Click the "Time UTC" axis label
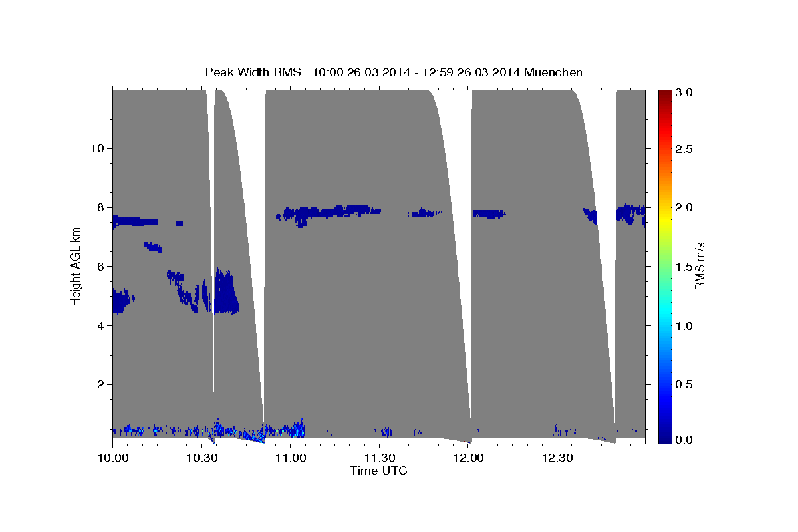798x532 pixels. pos(378,471)
